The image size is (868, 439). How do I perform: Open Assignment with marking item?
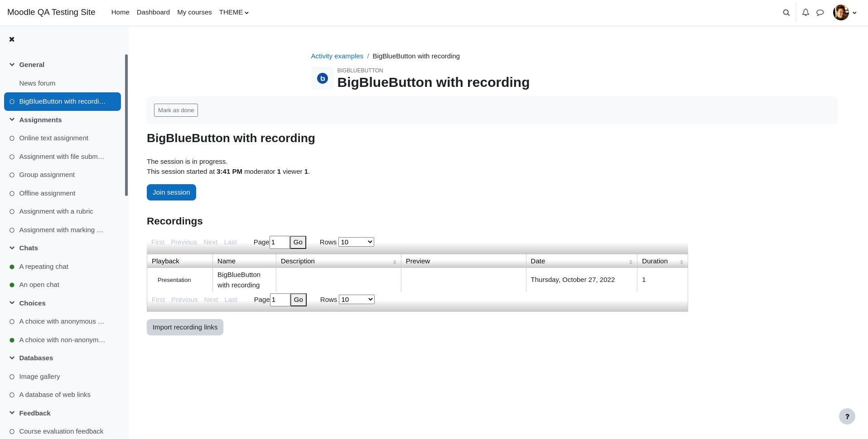[61, 230]
